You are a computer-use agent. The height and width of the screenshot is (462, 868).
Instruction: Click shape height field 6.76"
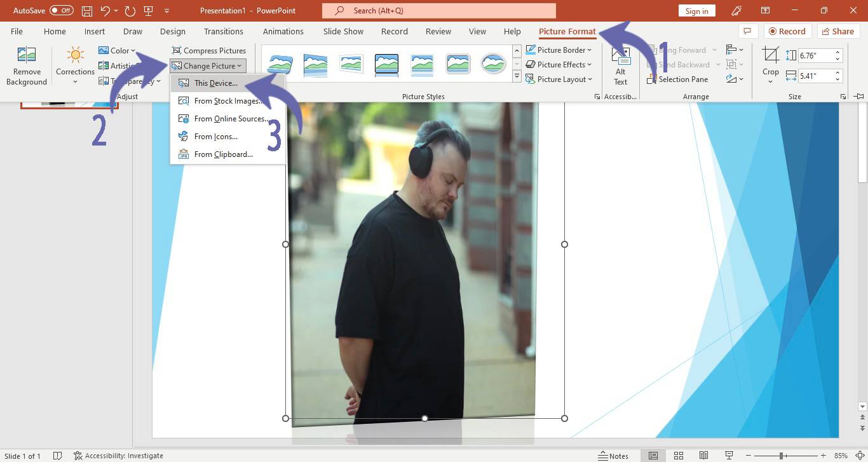815,56
